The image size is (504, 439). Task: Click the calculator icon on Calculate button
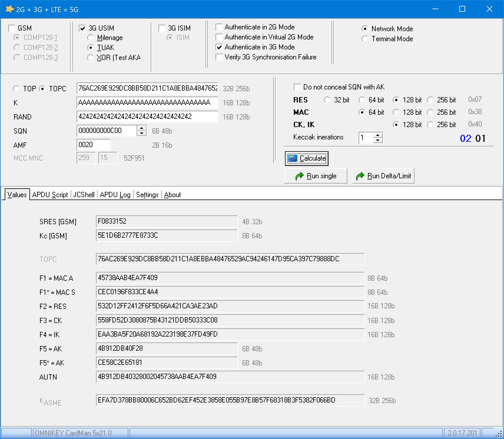pos(292,158)
